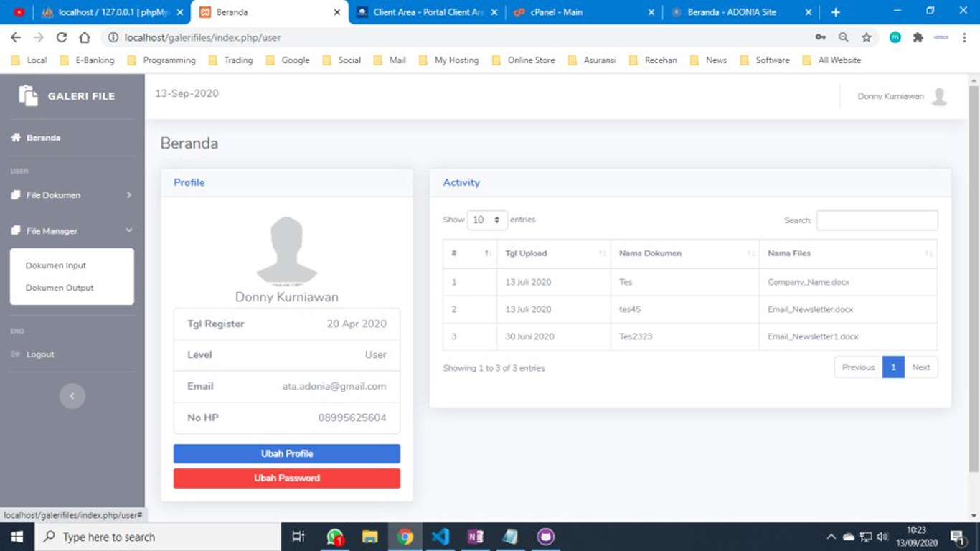Open Visual Studio Code from taskbar
Image resolution: width=980 pixels, height=551 pixels.
pos(440,537)
